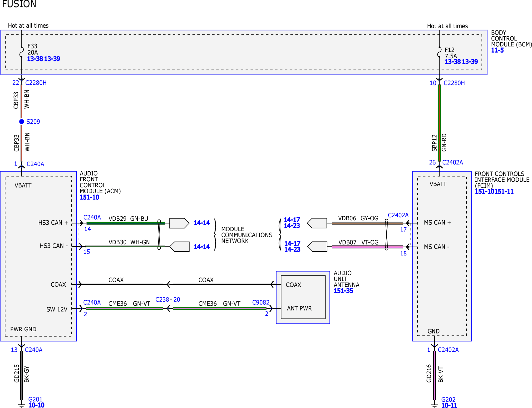532x408 pixels.
Task: Click connector label C240A above pin 14
Action: (x=92, y=217)
